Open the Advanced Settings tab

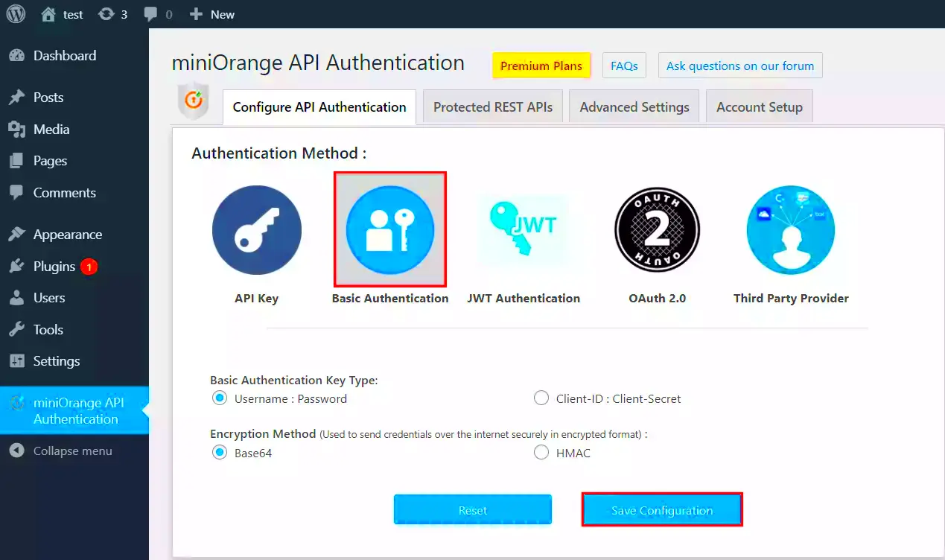coord(634,107)
